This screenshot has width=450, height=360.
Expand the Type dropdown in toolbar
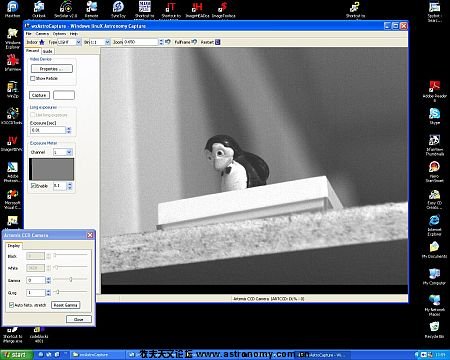[x=78, y=42]
